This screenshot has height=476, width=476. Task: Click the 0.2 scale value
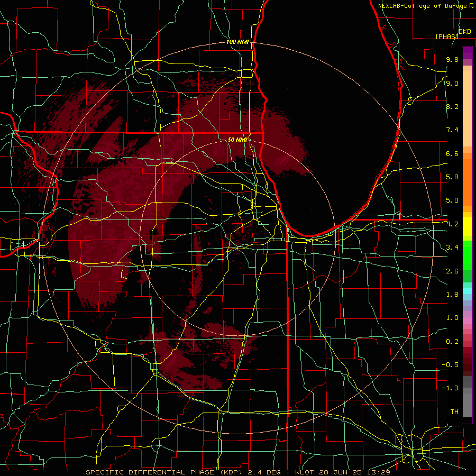point(452,342)
